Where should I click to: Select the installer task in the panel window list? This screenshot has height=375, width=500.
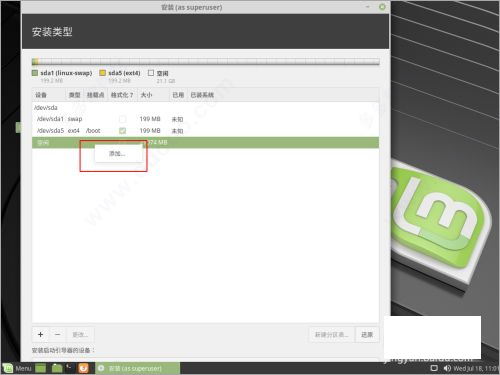click(x=138, y=368)
